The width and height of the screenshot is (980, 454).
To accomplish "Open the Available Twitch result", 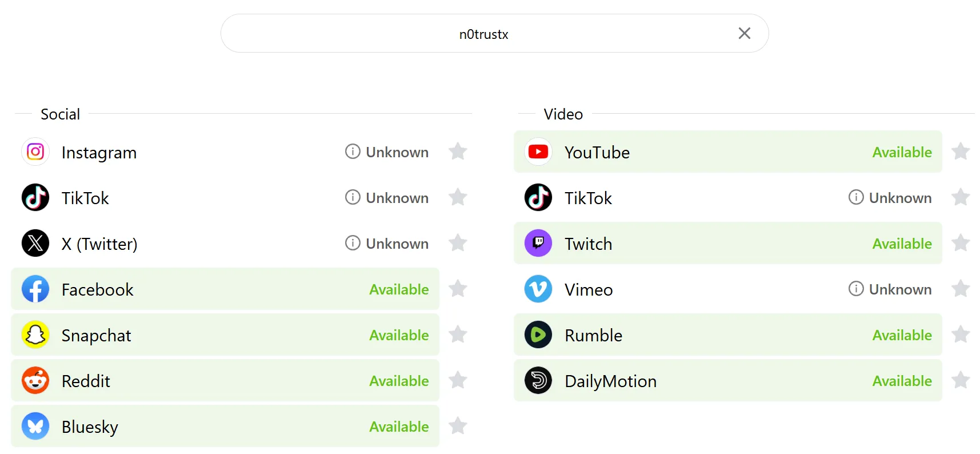I will click(728, 243).
